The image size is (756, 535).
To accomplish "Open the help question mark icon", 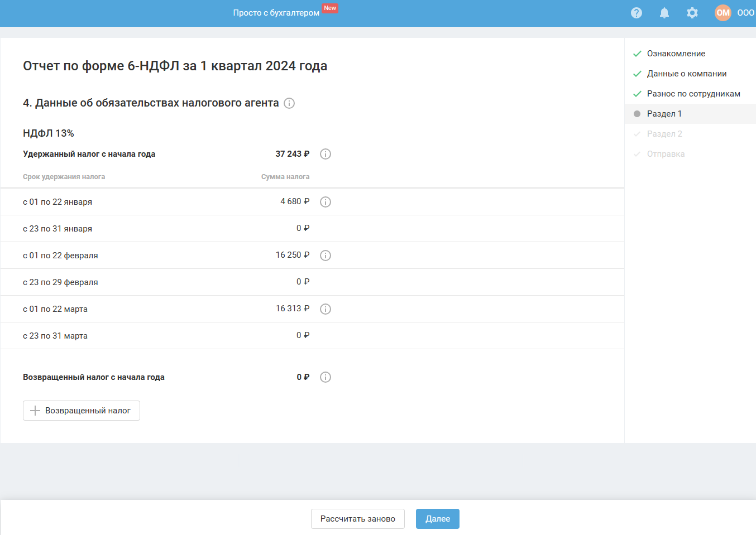I will click(637, 13).
